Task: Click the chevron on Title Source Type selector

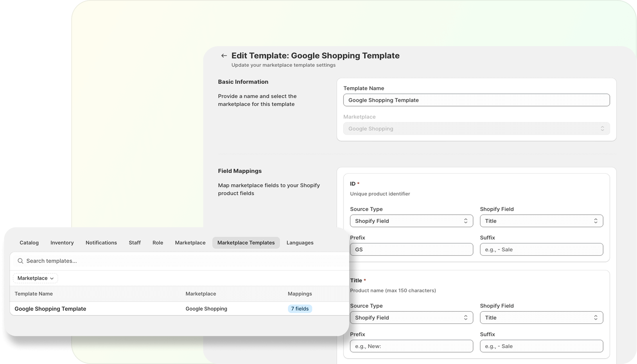Action: [x=466, y=317]
